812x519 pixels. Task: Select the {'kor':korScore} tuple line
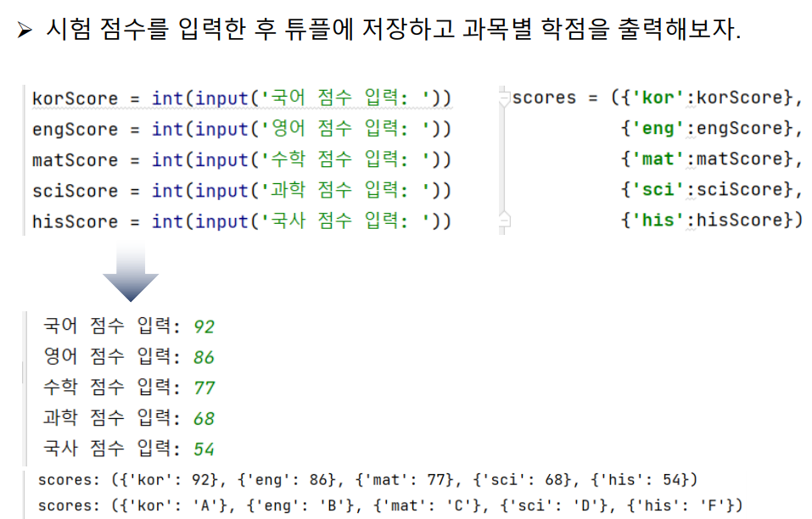658,98
